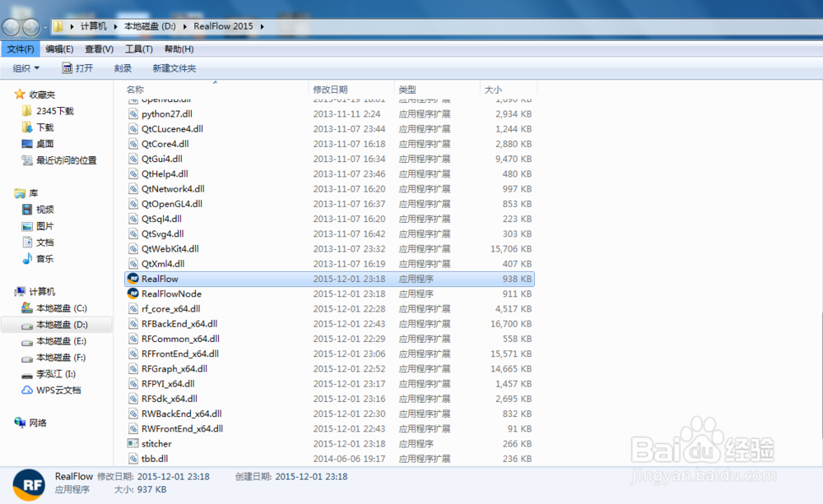823x504 pixels.
Task: Open the 查看(V) menu
Action: 100,49
